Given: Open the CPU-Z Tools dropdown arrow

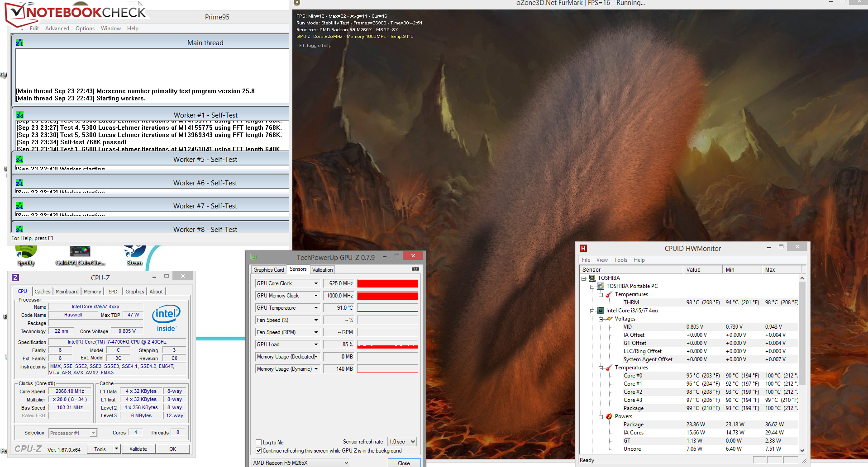Looking at the screenshot, I should 116,449.
